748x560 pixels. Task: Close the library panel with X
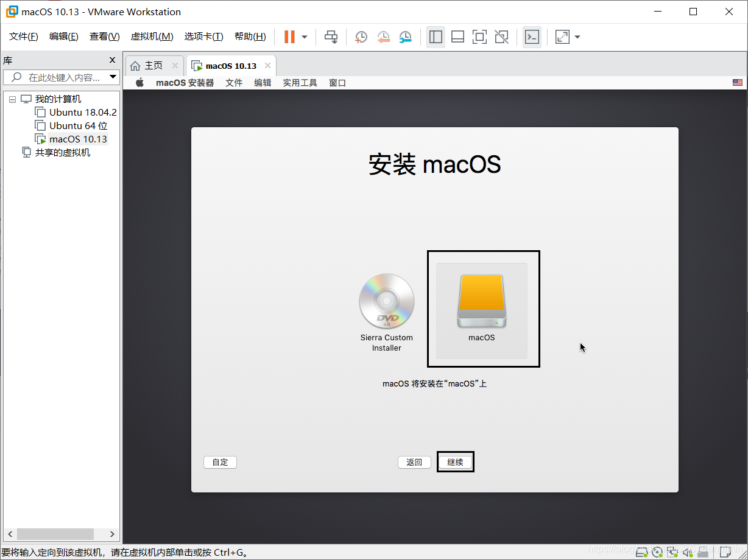(x=112, y=60)
